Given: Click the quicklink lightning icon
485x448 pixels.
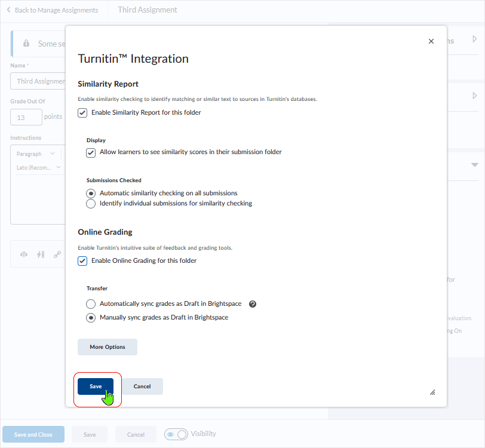Looking at the screenshot, I should pos(41,254).
